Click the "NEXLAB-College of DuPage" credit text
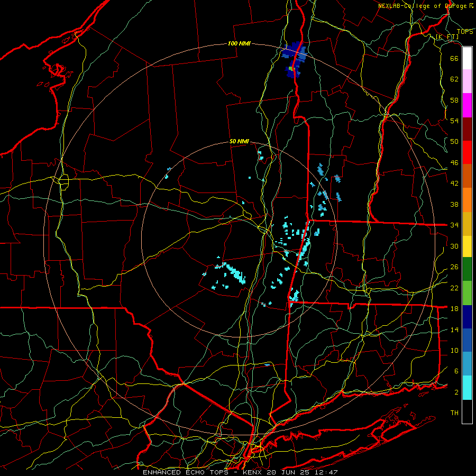The height and width of the screenshot is (476, 476). (424, 6)
